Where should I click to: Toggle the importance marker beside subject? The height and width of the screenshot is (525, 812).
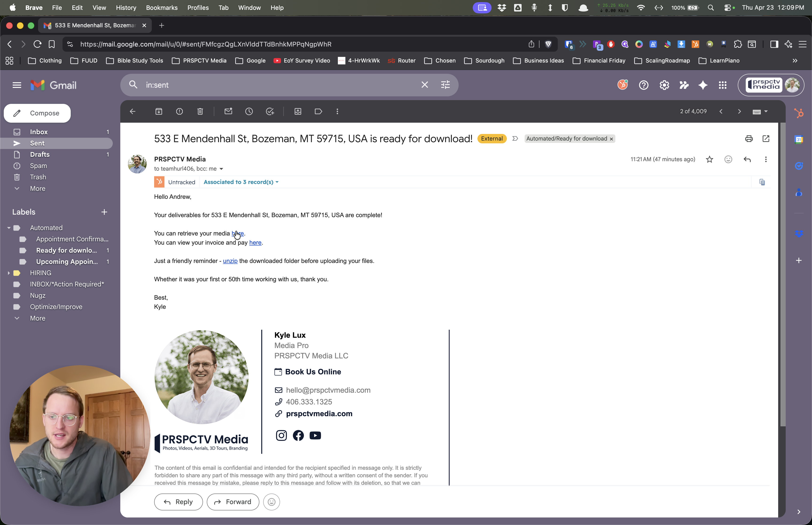point(515,139)
